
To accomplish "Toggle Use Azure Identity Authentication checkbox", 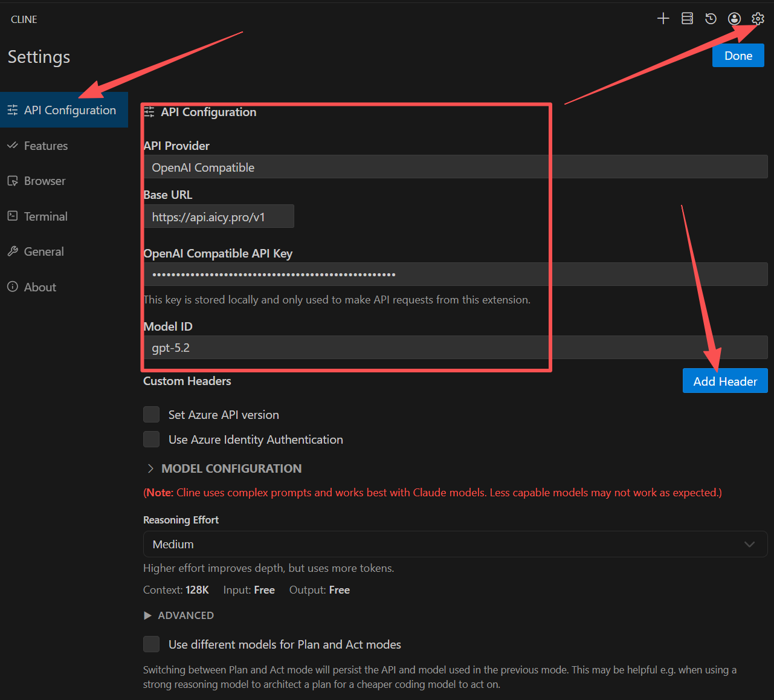I will (x=151, y=439).
